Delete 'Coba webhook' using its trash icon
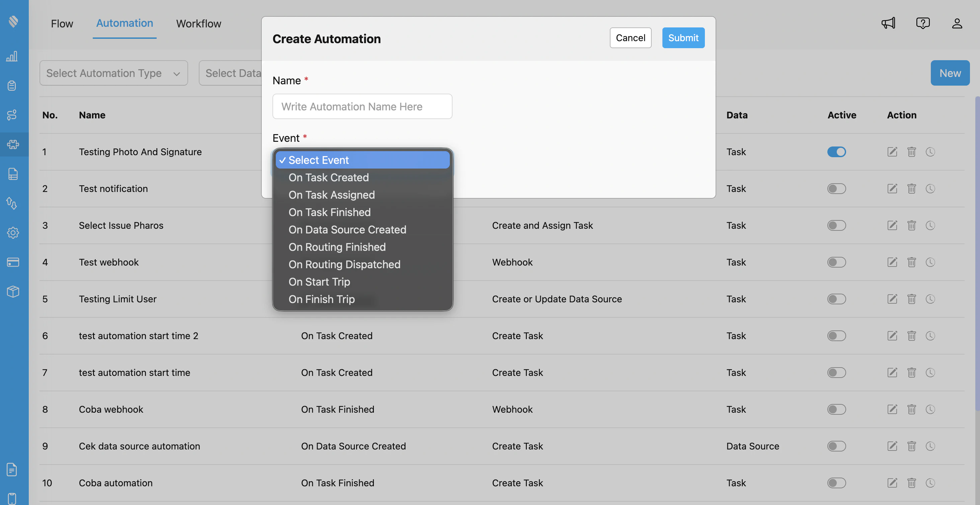Screen dimensions: 980x505 911,409
